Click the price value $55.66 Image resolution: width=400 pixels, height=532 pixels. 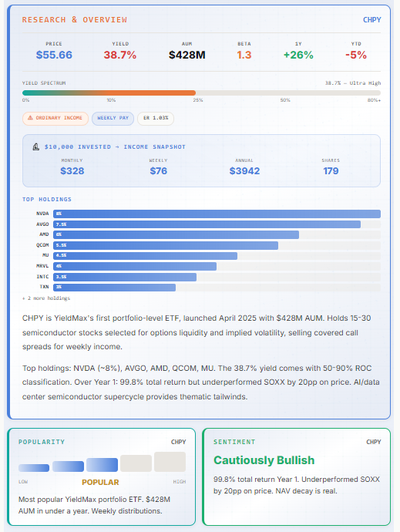click(54, 55)
